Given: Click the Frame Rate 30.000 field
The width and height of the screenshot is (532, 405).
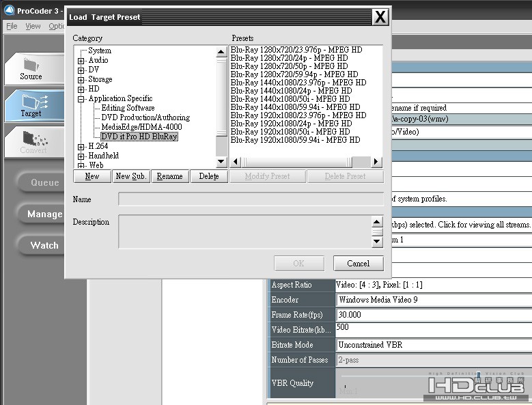Looking at the screenshot, I should 434,315.
